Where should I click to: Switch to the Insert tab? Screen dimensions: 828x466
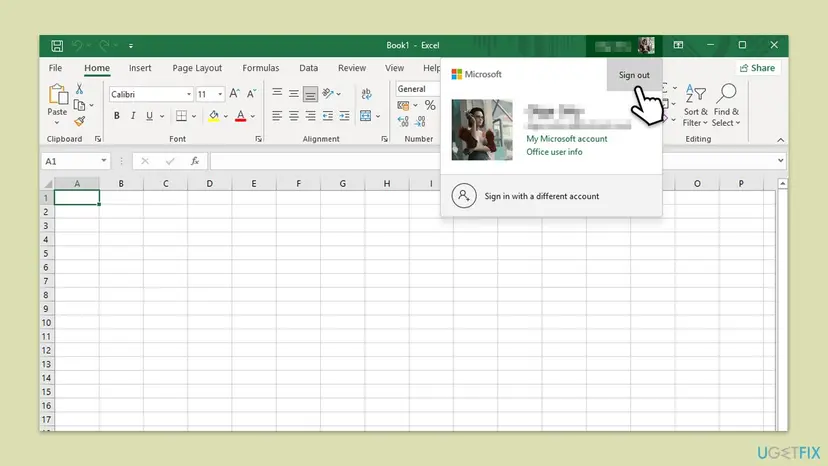click(x=140, y=68)
